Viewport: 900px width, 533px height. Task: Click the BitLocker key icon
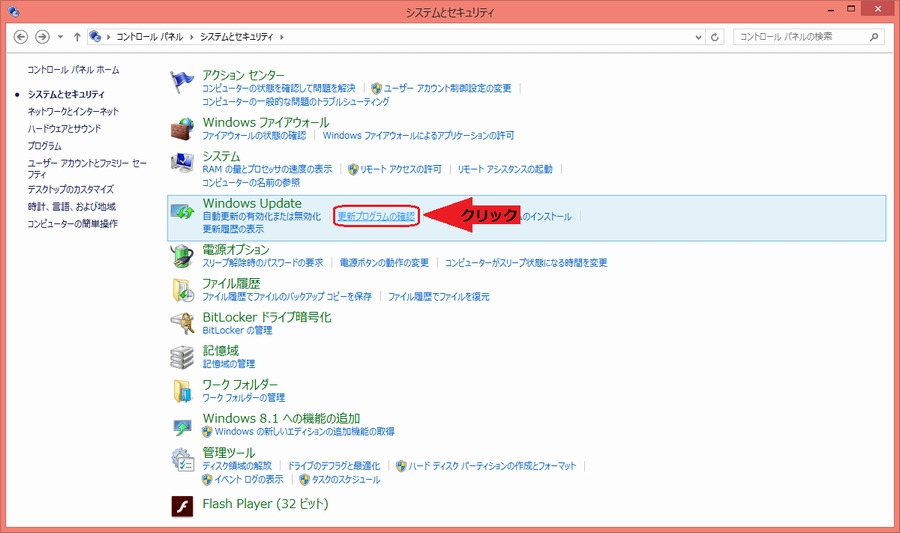[183, 323]
